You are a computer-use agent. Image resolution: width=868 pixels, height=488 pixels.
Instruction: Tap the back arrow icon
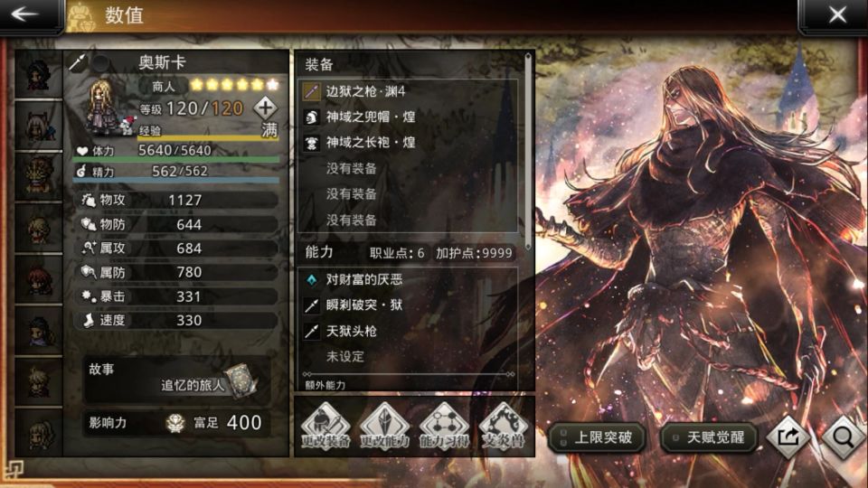click(x=25, y=14)
